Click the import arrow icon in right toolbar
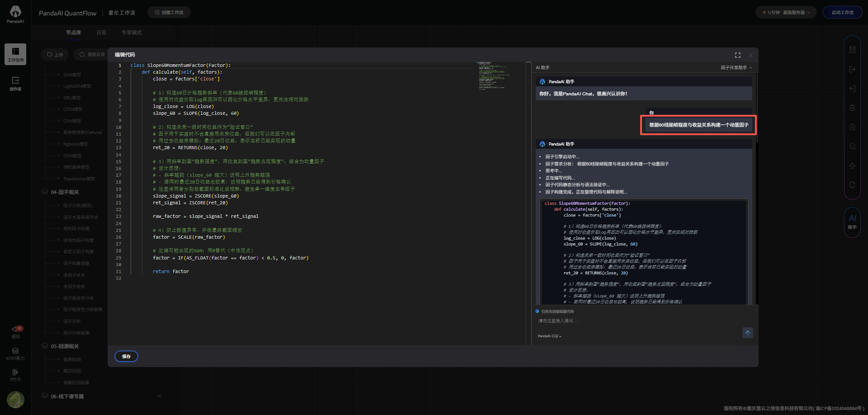The height and width of the screenshot is (415, 868). click(852, 89)
